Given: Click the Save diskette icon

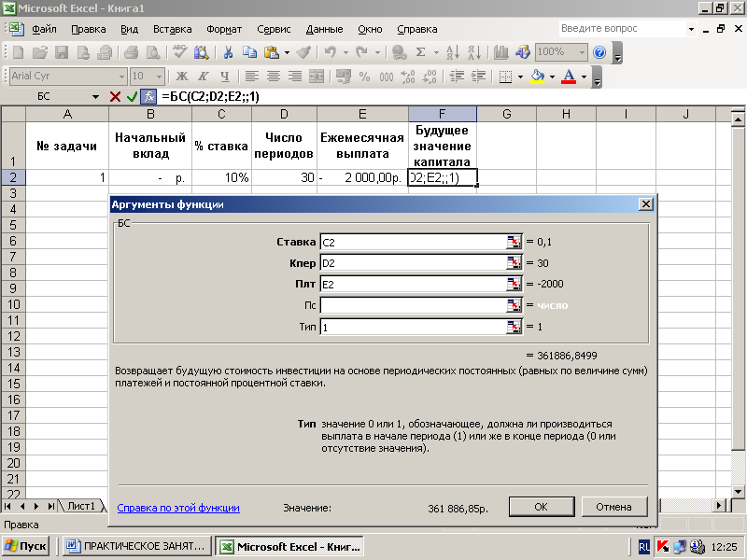Looking at the screenshot, I should [x=62, y=52].
